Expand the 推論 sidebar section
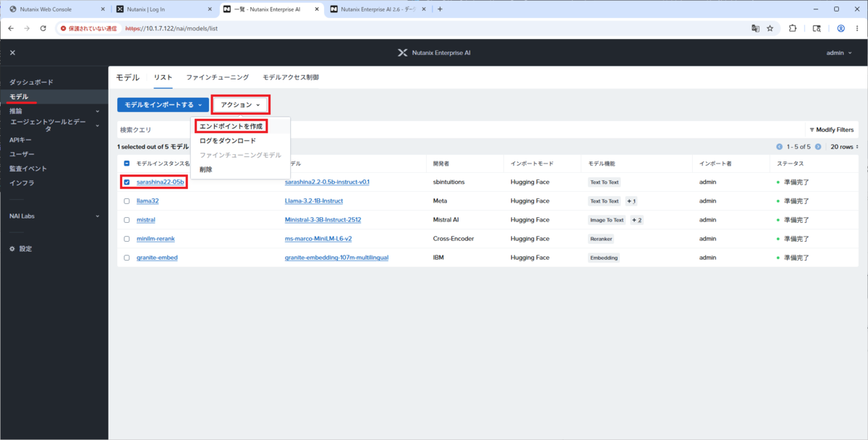Viewport: 868px width, 440px height. [54, 111]
